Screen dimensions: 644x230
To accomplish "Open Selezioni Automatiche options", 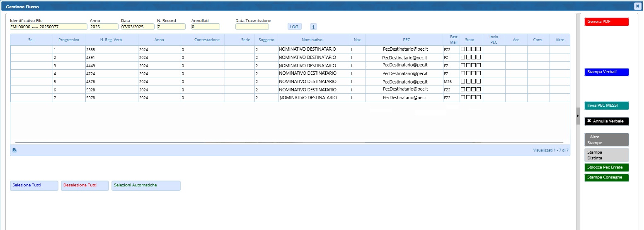I will (146, 186).
